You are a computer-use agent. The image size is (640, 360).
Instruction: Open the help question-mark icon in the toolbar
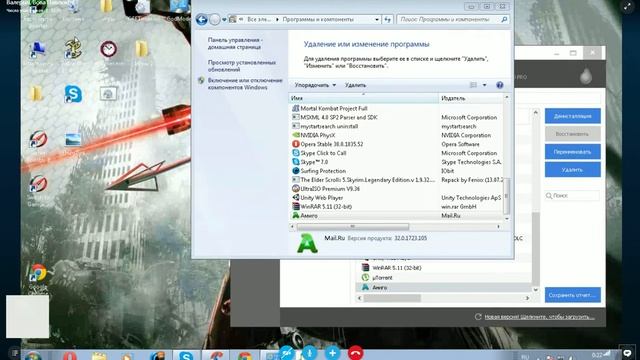[x=500, y=85]
